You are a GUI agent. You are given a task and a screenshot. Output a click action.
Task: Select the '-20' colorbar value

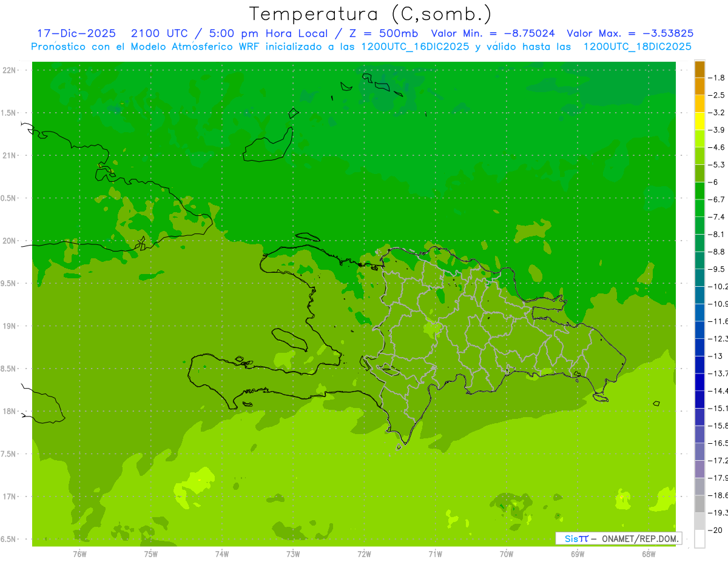pyautogui.click(x=715, y=530)
